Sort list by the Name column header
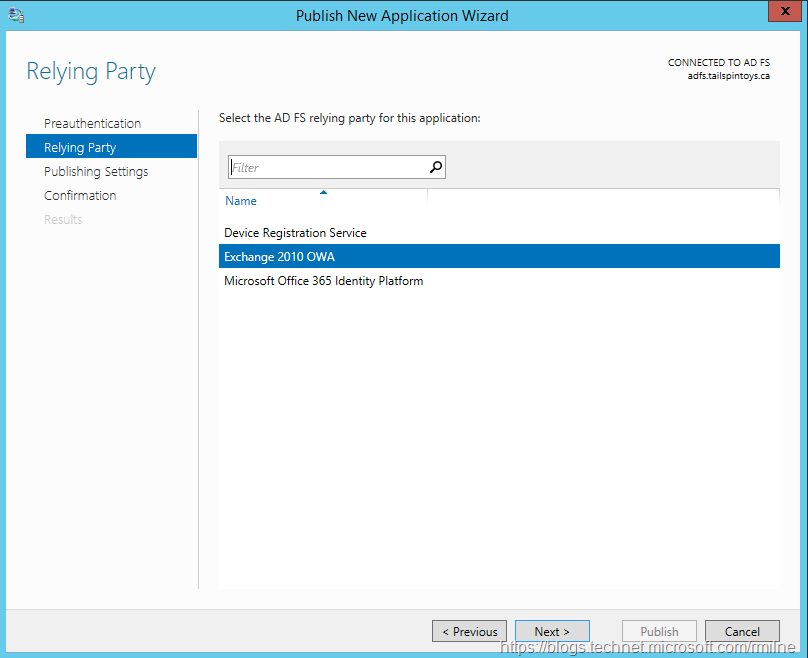The height and width of the screenshot is (658, 808). (x=241, y=201)
